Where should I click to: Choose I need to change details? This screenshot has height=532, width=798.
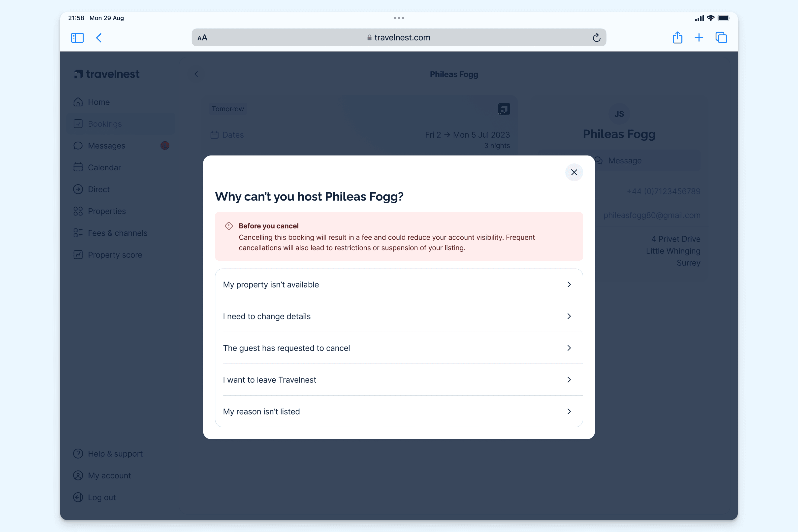[x=399, y=316]
